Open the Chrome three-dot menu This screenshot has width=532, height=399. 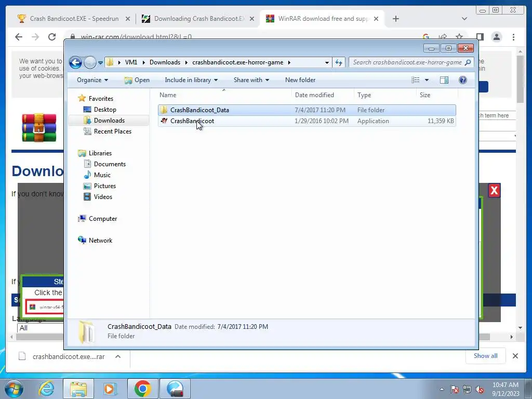(x=513, y=37)
